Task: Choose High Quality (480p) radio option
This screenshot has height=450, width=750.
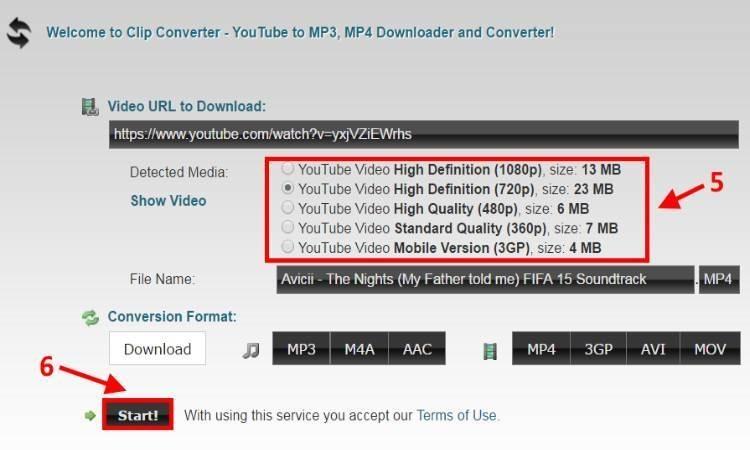Action: (x=287, y=207)
